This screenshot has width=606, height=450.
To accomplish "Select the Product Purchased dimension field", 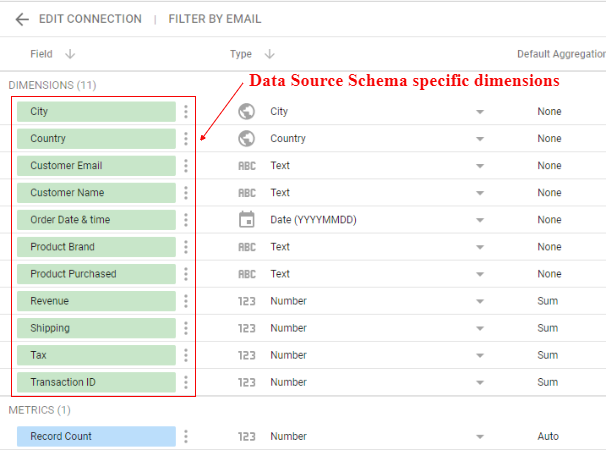I will 96,274.
